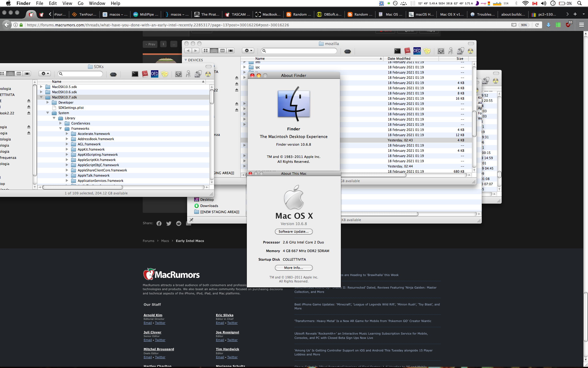Click More Info button
The width and height of the screenshot is (588, 368).
293,268
